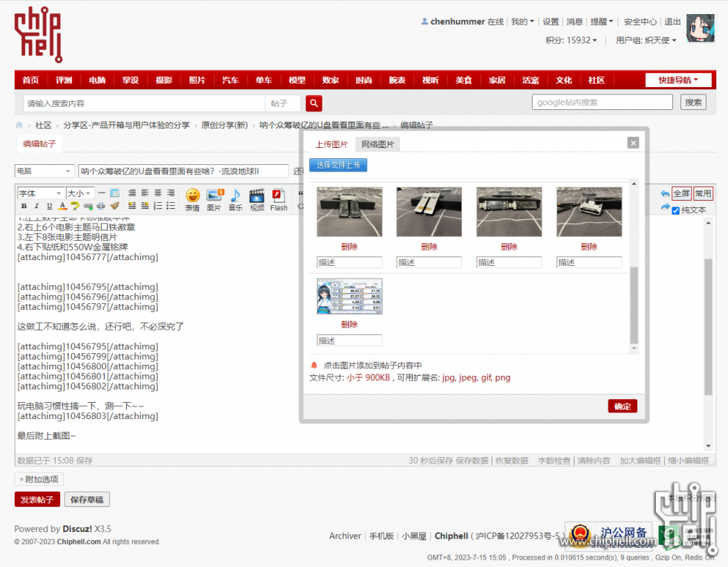728x567 pixels.
Task: Click the clear formatting brush icon
Action: (x=114, y=206)
